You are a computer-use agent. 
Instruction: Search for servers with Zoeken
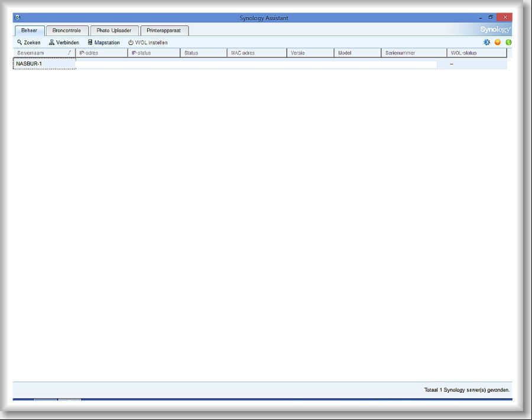coord(29,43)
